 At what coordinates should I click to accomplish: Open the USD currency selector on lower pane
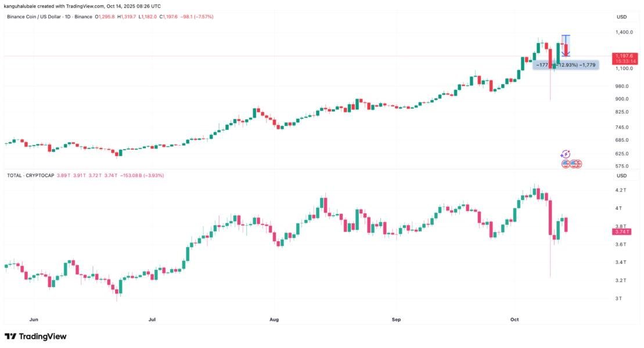click(621, 175)
